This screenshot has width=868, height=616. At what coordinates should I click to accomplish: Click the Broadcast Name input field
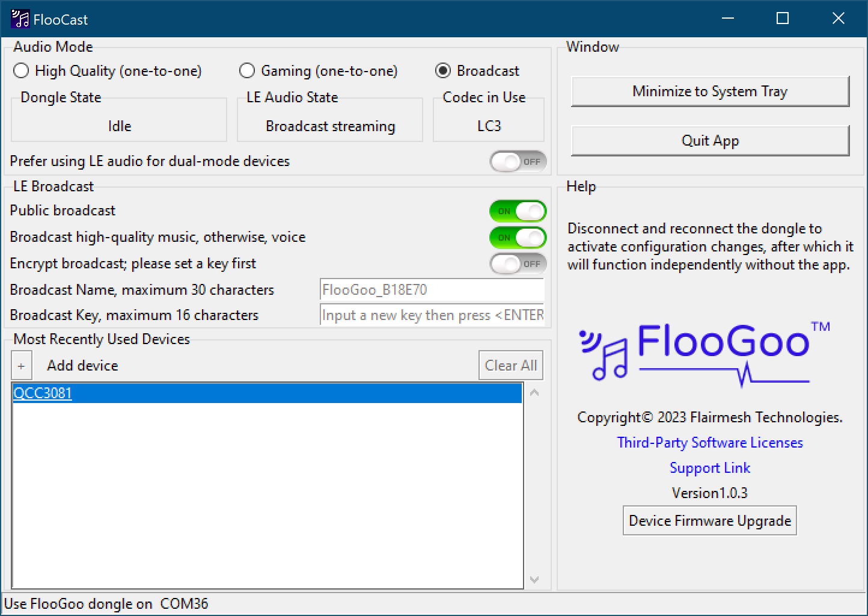pyautogui.click(x=432, y=290)
